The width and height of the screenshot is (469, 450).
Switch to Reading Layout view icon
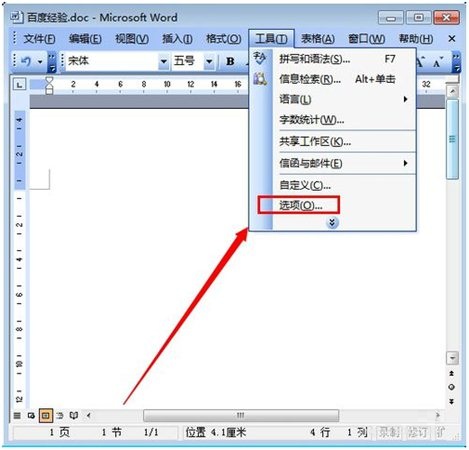(74, 416)
